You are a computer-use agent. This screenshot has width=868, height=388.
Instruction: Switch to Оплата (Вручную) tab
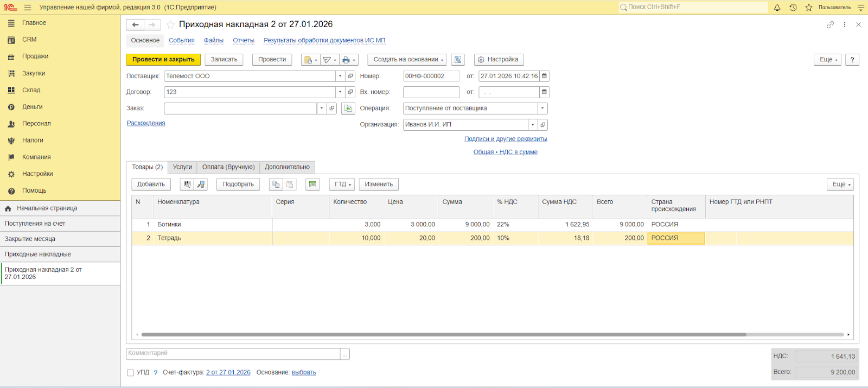[x=228, y=167]
